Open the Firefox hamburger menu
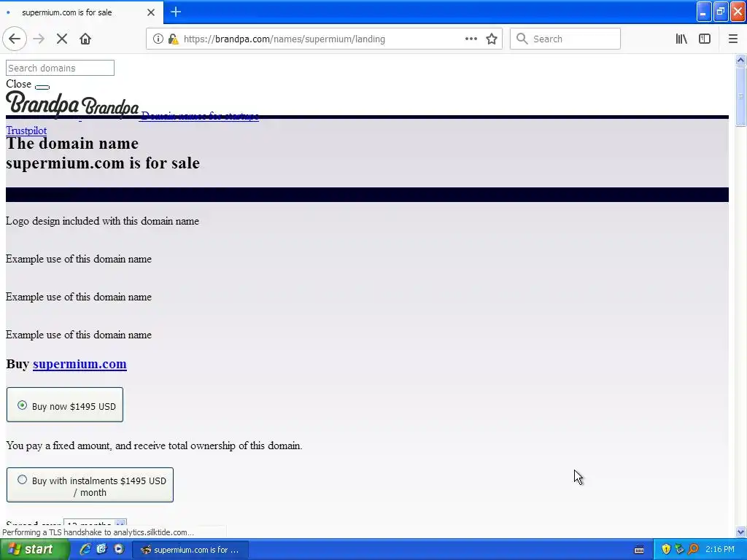This screenshot has height=560, width=747. pos(733,39)
